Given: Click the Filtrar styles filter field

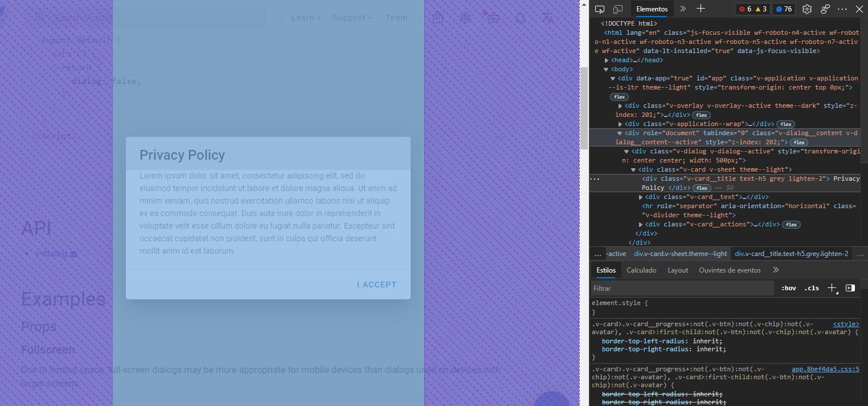Looking at the screenshot, I should click(682, 289).
